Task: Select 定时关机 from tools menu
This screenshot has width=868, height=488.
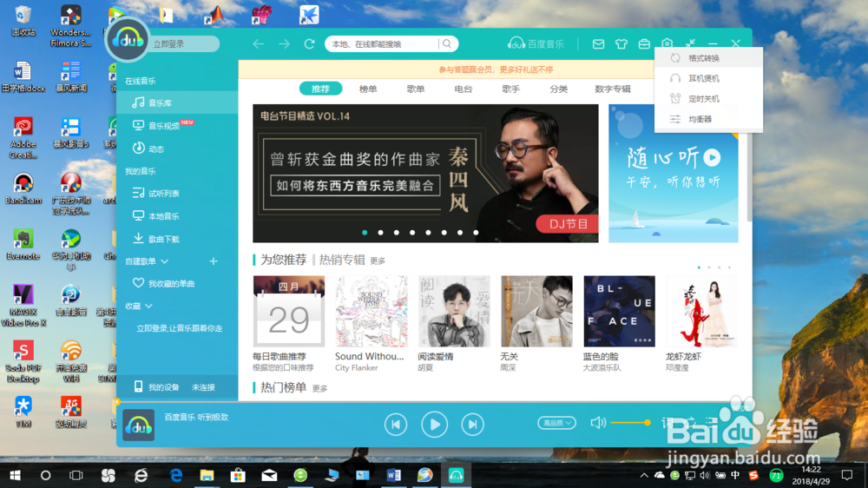Action: pyautogui.click(x=708, y=99)
